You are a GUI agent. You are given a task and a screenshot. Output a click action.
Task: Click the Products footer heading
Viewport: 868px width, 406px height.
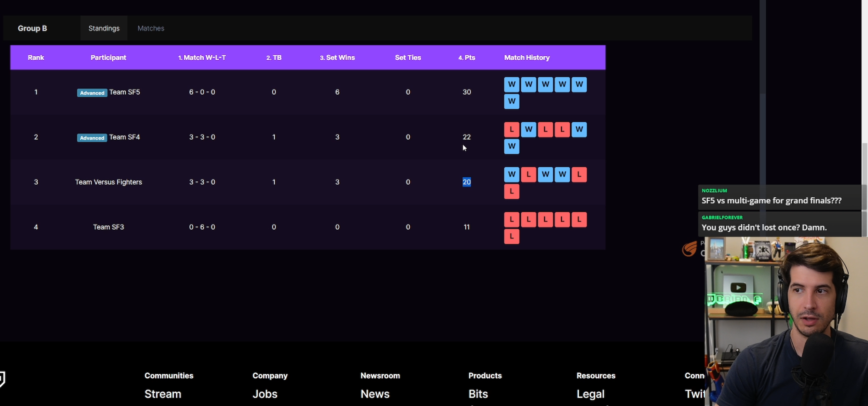tap(485, 375)
